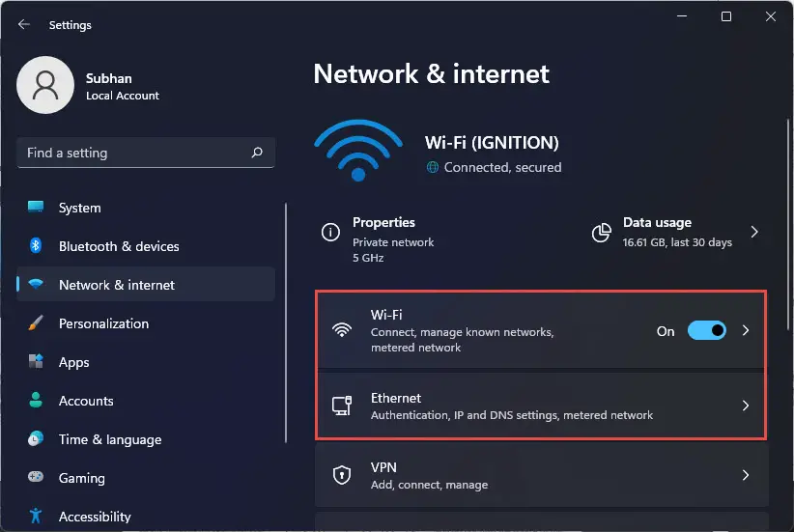This screenshot has height=532, width=794.
Task: Turn off the Wi-Fi toggle switch
Action: 707,330
